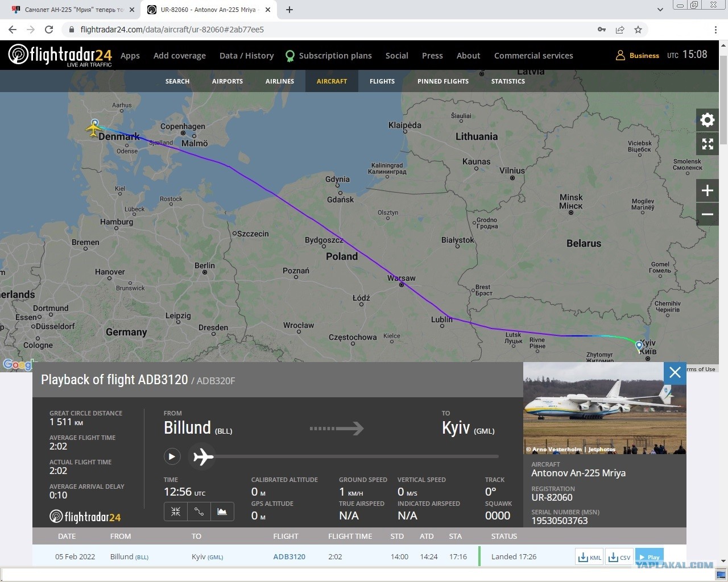
Task: Toggle fullscreen map view icon
Action: (x=708, y=144)
